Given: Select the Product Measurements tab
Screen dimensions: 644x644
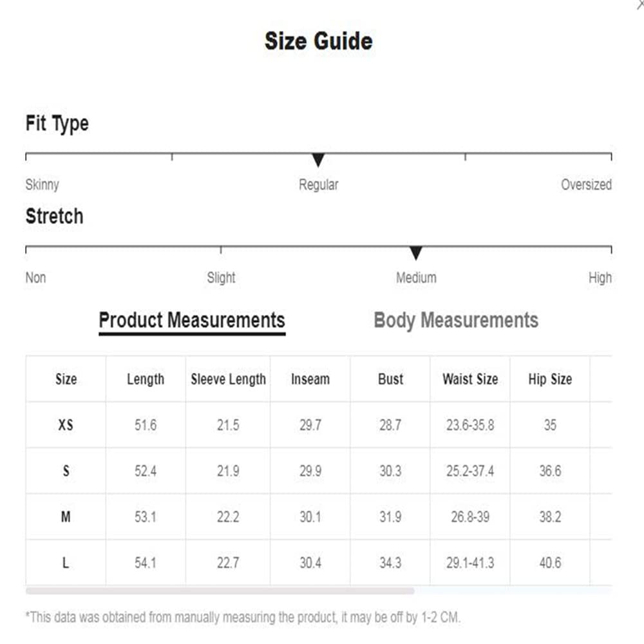Looking at the screenshot, I should [x=192, y=320].
